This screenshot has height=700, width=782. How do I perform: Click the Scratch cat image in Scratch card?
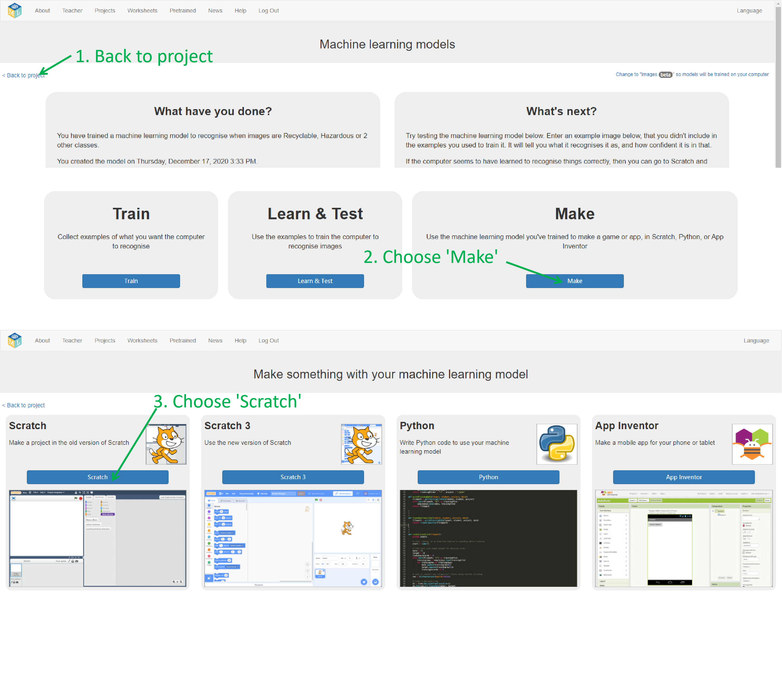point(166,444)
